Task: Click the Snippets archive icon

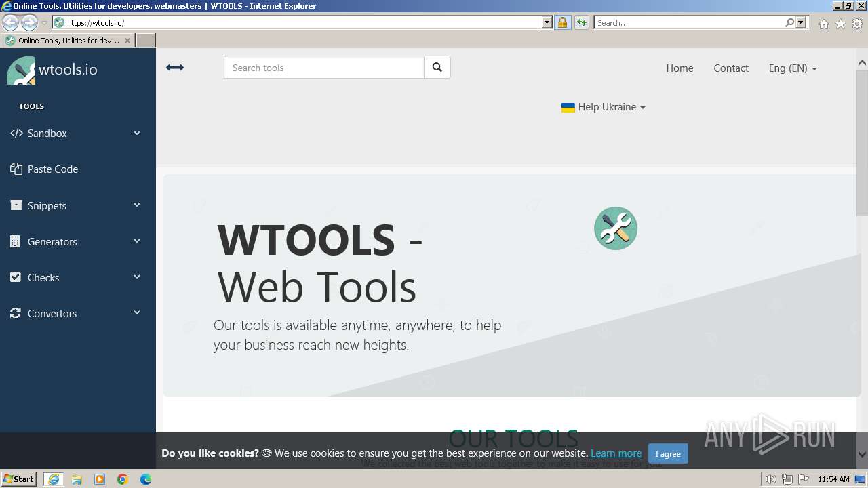Action: tap(16, 205)
